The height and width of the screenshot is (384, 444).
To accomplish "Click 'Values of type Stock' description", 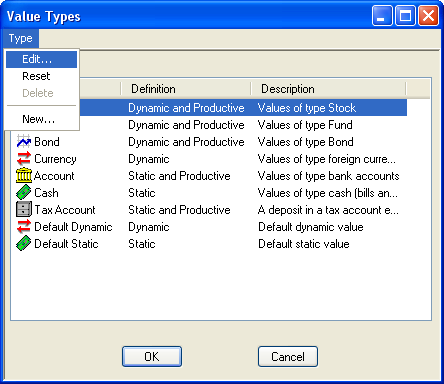I will (x=307, y=108).
